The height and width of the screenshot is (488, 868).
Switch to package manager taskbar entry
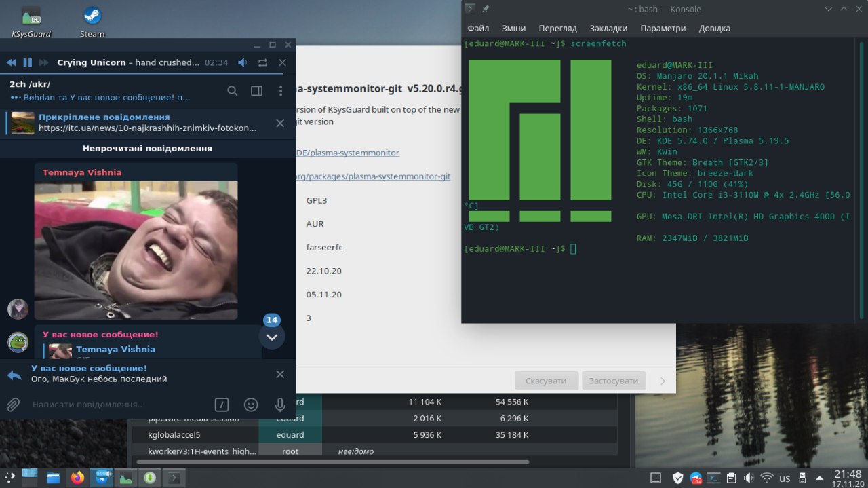coord(149,478)
